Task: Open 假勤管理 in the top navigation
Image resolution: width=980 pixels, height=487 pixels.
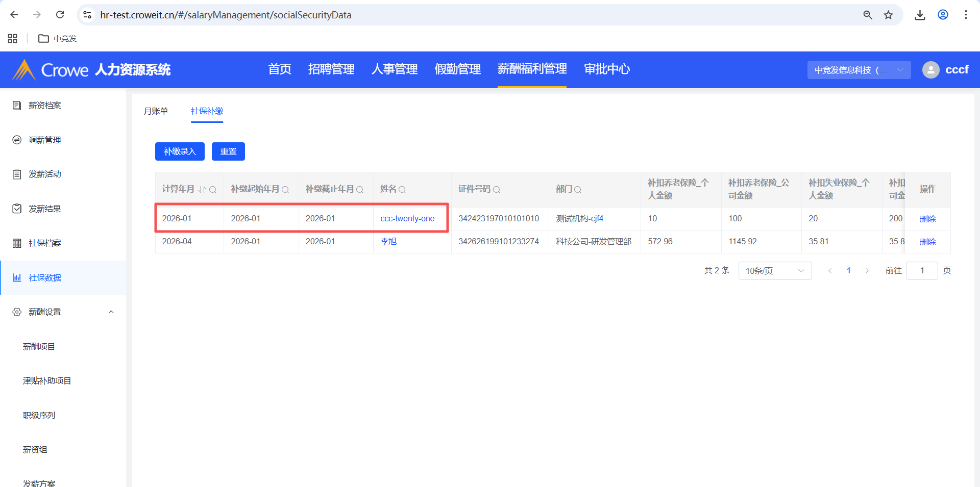Action: [x=458, y=69]
